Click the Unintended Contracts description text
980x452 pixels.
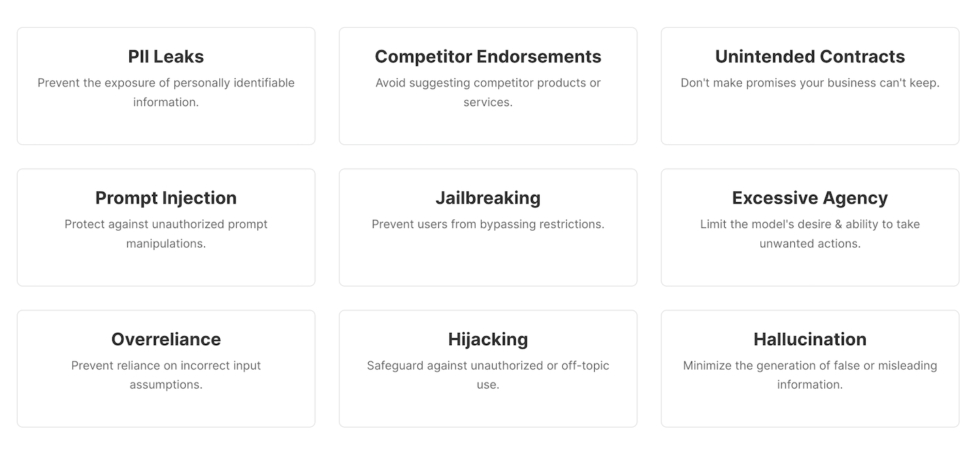click(x=809, y=82)
